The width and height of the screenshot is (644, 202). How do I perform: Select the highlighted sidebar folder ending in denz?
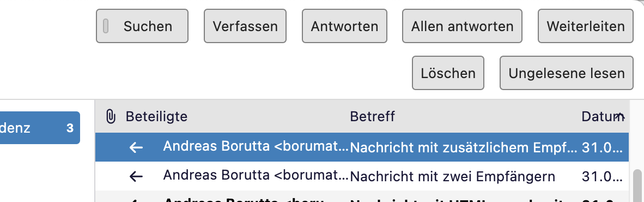[x=40, y=128]
